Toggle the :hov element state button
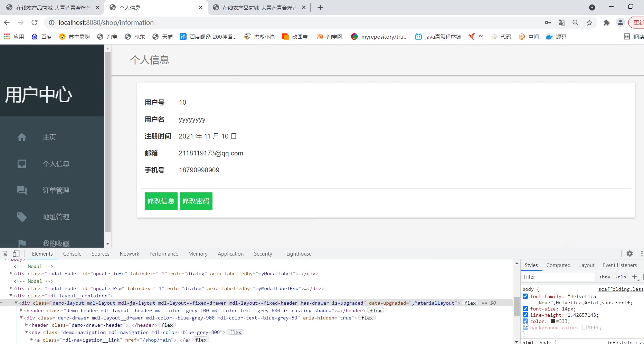The height and width of the screenshot is (344, 644). 605,277
